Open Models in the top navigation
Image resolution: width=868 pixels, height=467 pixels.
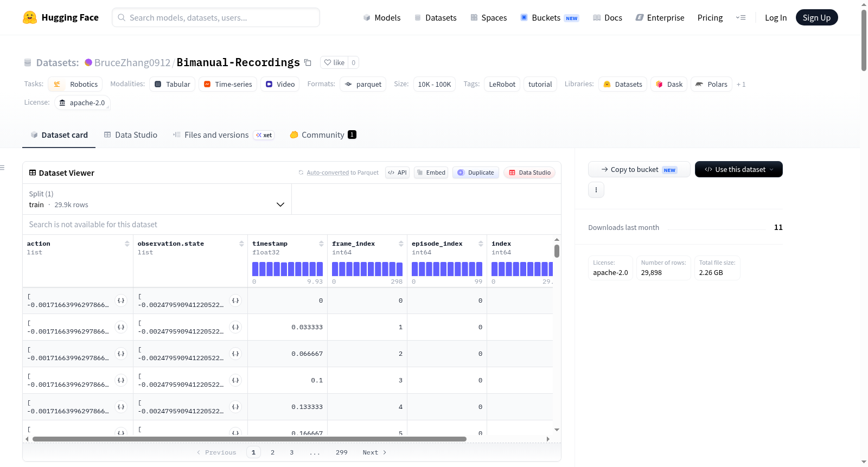tap(382, 18)
